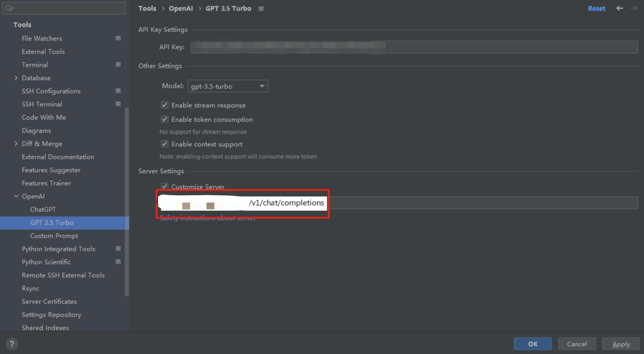
Task: Open the Custom Prompt settings page
Action: (54, 236)
